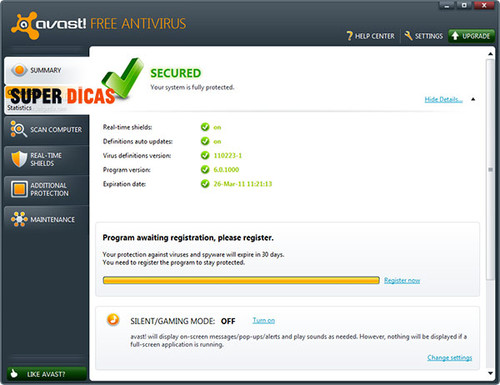Minimize the avast window
The width and height of the screenshot is (500, 385).
coord(447,6)
